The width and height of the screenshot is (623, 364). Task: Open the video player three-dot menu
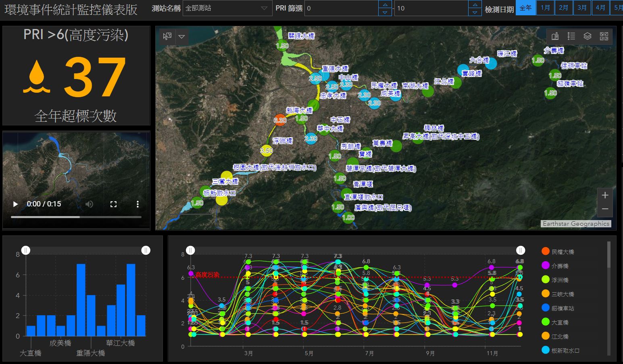(138, 204)
